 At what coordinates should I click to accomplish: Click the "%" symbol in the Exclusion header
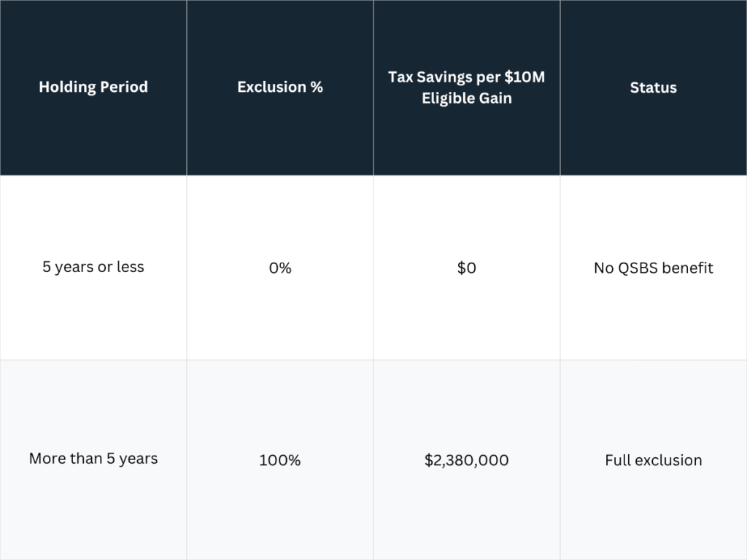(x=316, y=87)
